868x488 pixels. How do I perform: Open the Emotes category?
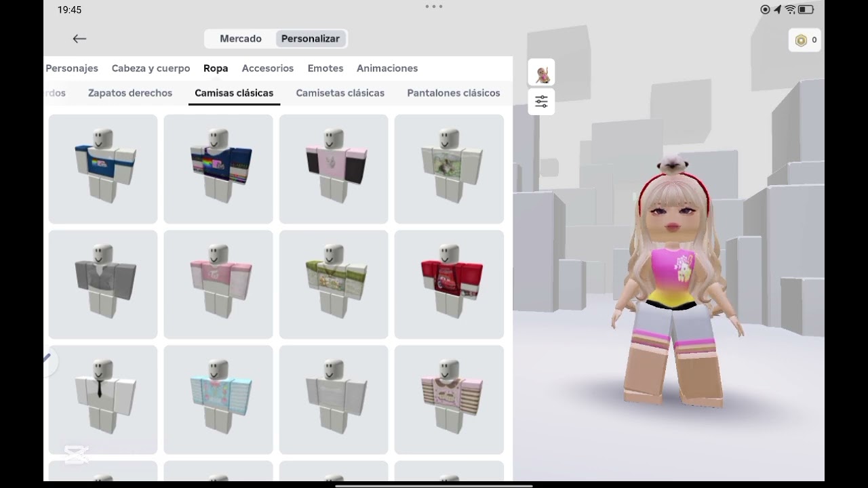click(x=325, y=68)
